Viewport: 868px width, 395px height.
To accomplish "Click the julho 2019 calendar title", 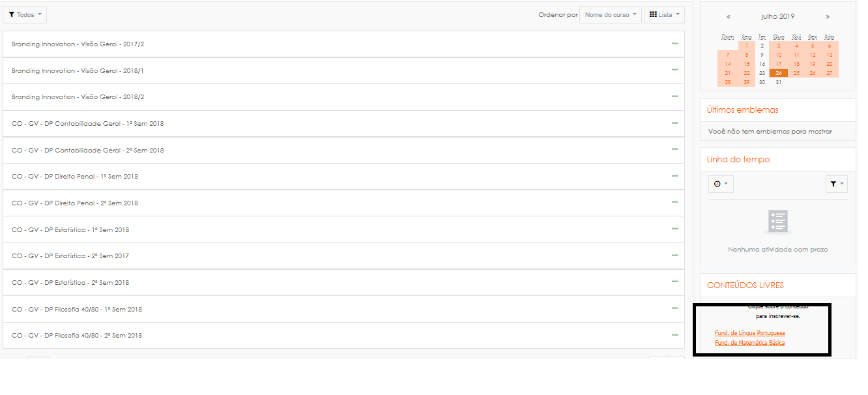I will point(778,17).
